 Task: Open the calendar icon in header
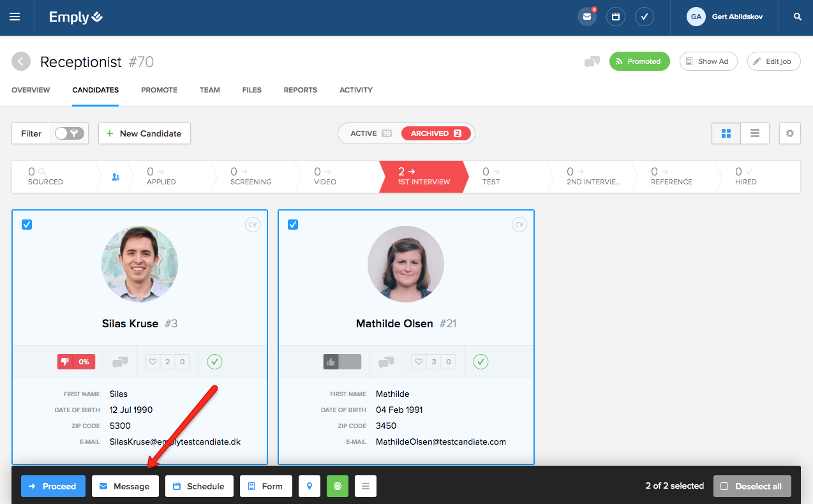(616, 17)
